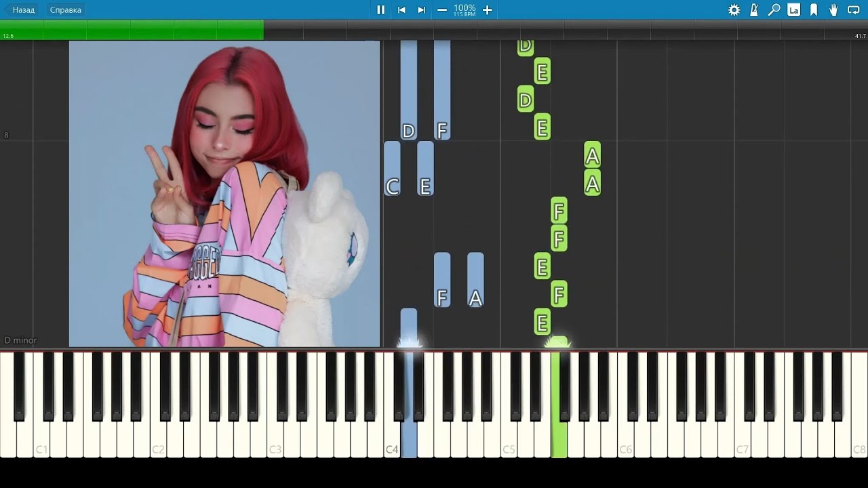Viewport: 868px width, 488px height.
Task: Skip to the next section marker
Action: [x=421, y=10]
